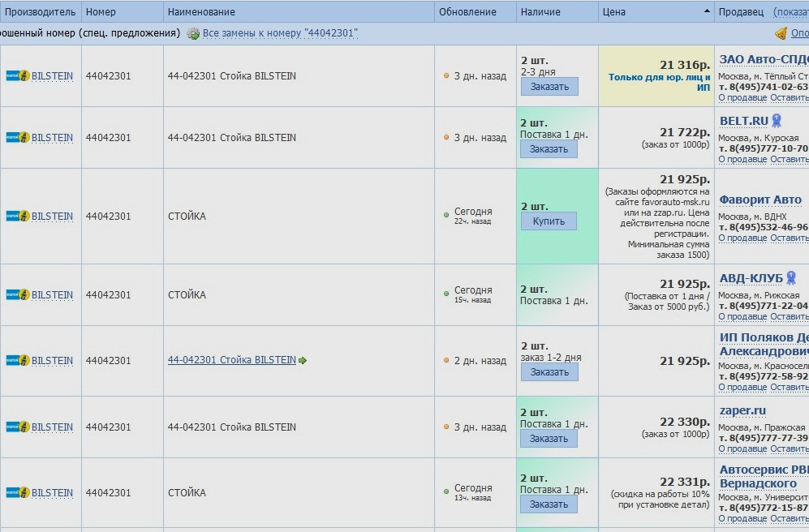
Task: Click 'Сегодня 13ч. назад' update cell
Action: [x=474, y=491]
